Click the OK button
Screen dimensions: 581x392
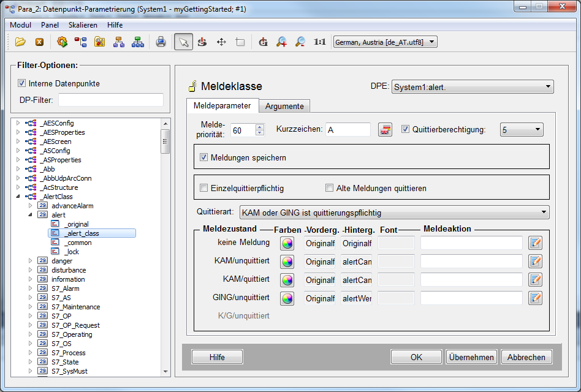416,357
